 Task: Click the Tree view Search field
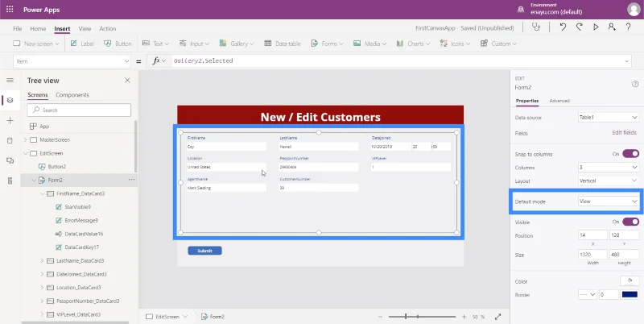point(79,110)
